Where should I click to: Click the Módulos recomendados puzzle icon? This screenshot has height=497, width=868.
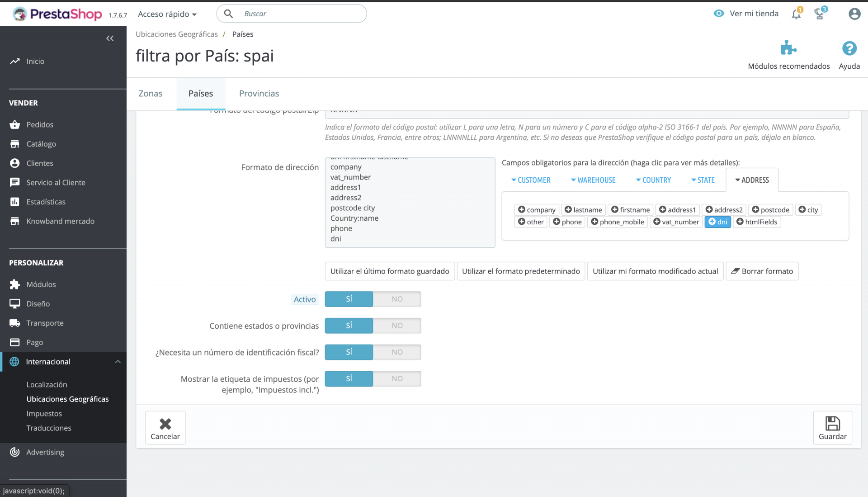pyautogui.click(x=788, y=48)
